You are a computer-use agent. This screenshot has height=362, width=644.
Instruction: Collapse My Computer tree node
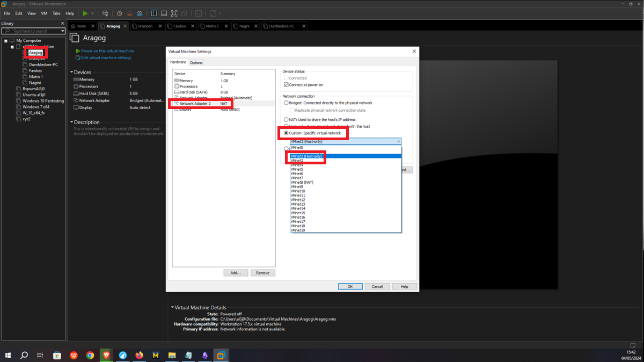(x=6, y=41)
